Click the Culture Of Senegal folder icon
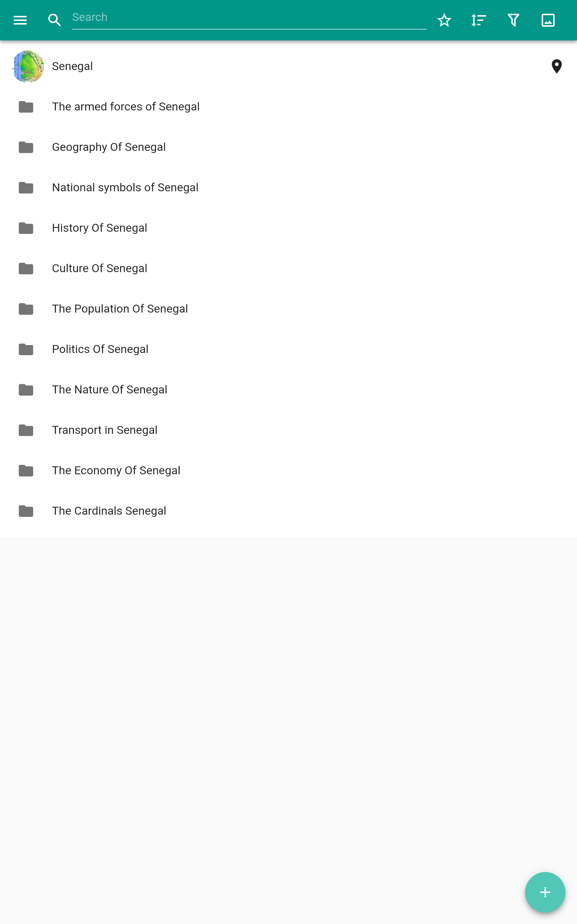 (x=26, y=269)
